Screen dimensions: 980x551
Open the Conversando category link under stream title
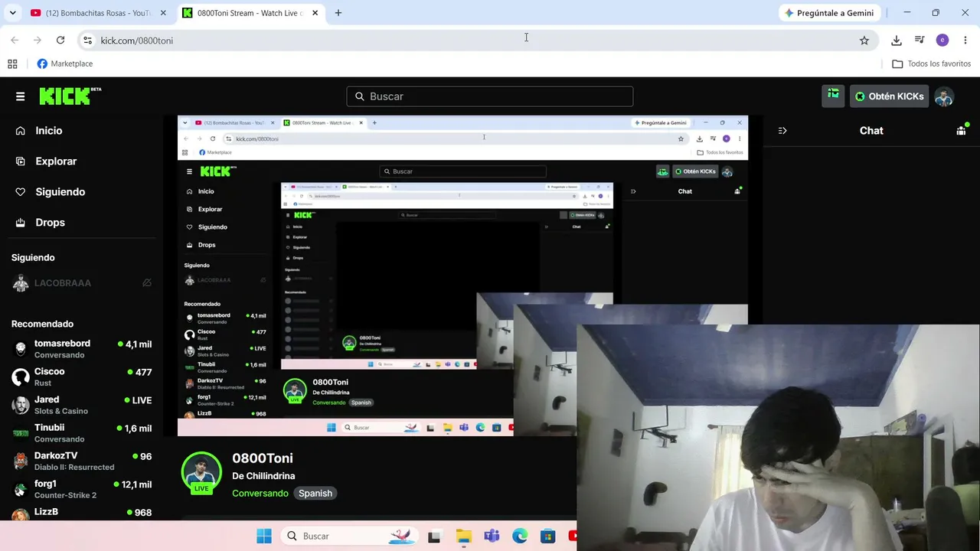point(260,494)
